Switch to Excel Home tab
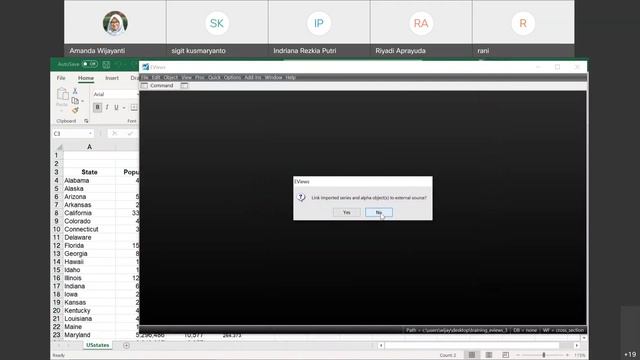Viewport: 640px width, 360px height. click(86, 78)
